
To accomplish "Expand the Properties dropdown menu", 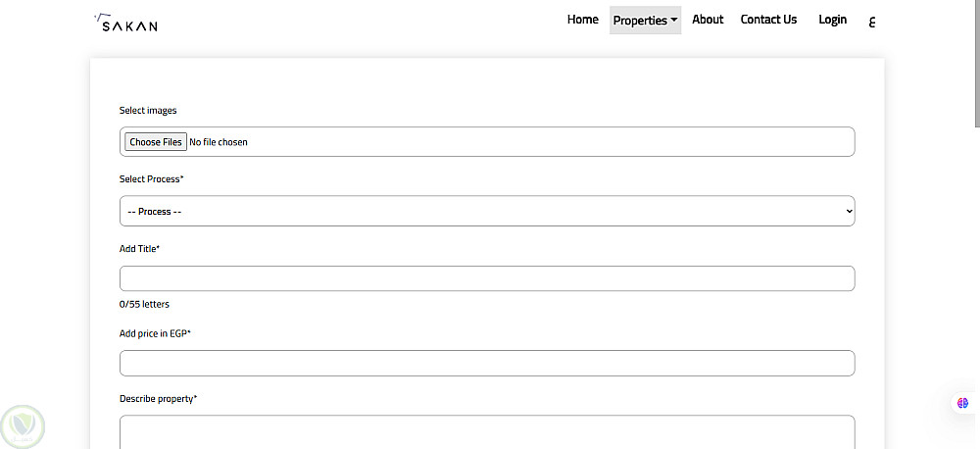I will 645,21.
